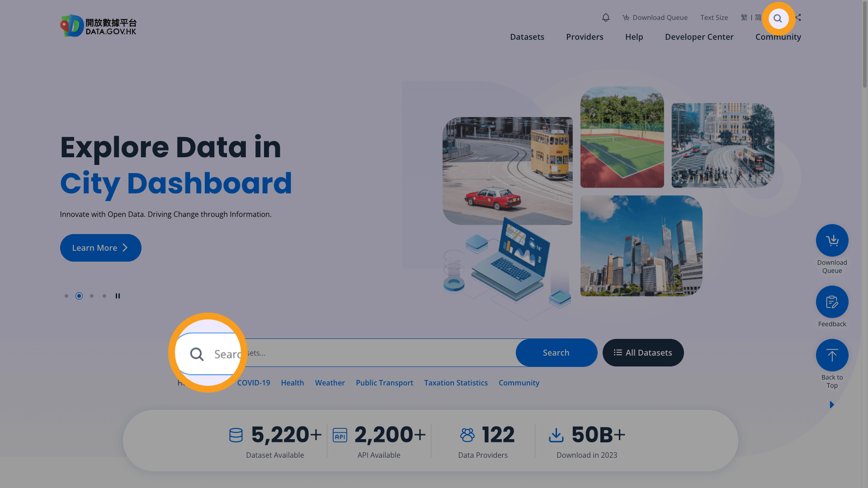Viewport: 868px width, 488px height.
Task: Select the second carousel slide dot
Action: coord(79,296)
